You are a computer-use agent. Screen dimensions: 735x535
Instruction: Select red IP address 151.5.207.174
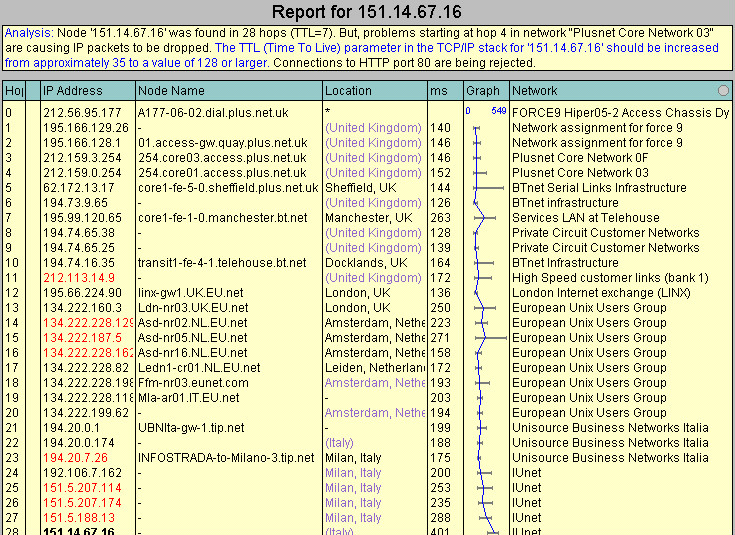(x=82, y=503)
